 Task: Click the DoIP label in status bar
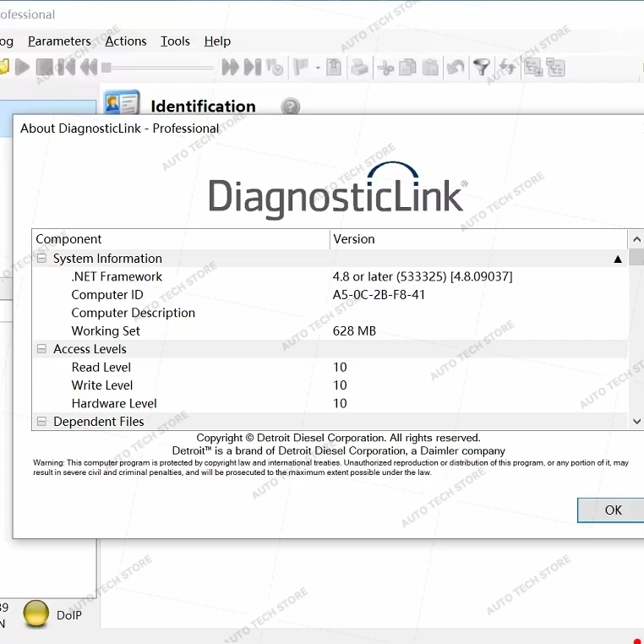69,614
